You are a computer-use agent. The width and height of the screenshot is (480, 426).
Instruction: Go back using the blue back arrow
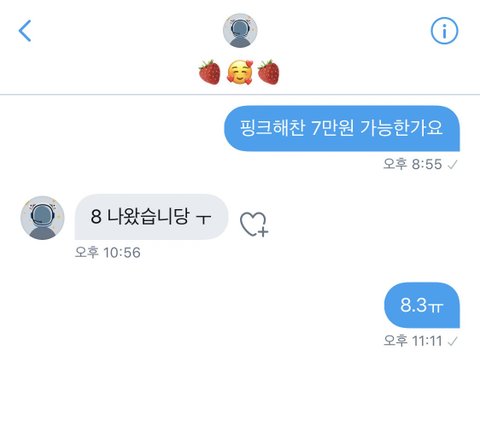25,31
